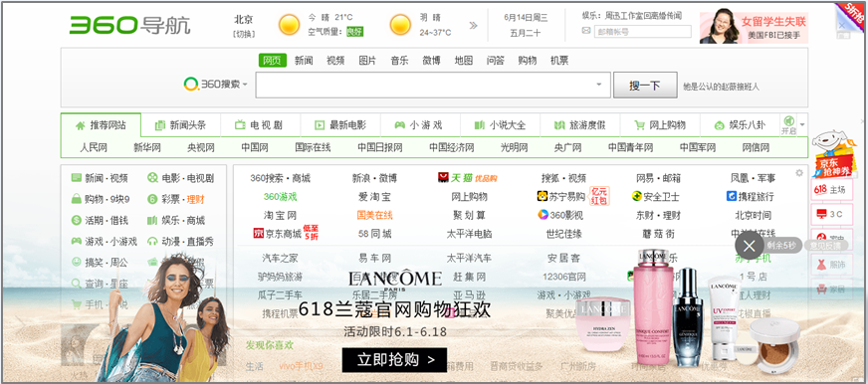The width and height of the screenshot is (868, 384).
Task: Open the 电视剧 TV icon tab
Action: pyautogui.click(x=259, y=125)
